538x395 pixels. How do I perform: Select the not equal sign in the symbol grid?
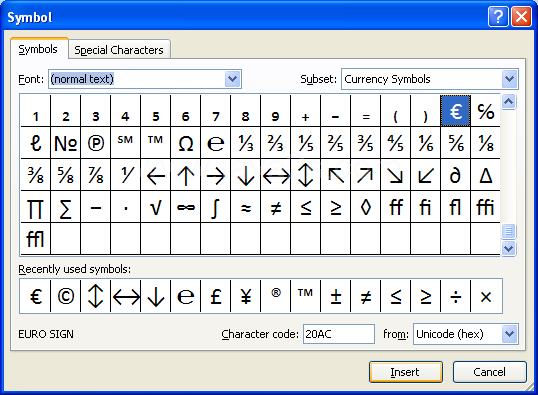click(x=276, y=207)
